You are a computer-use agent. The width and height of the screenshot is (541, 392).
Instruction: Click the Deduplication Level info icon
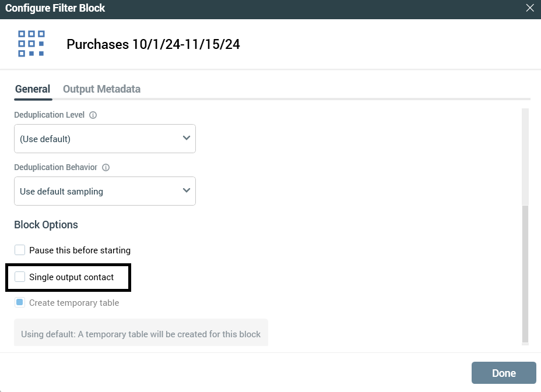point(93,115)
